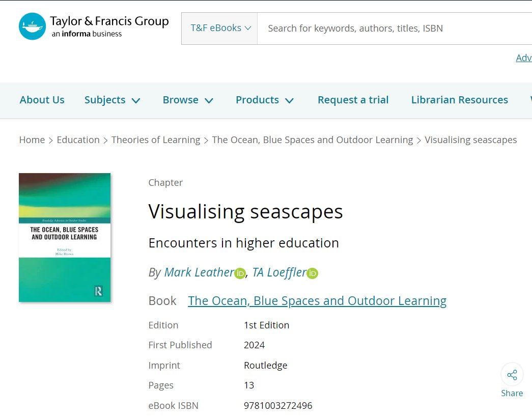Viewport: 532px width, 417px height.
Task: Click the TA Loeffler author link
Action: point(280,272)
